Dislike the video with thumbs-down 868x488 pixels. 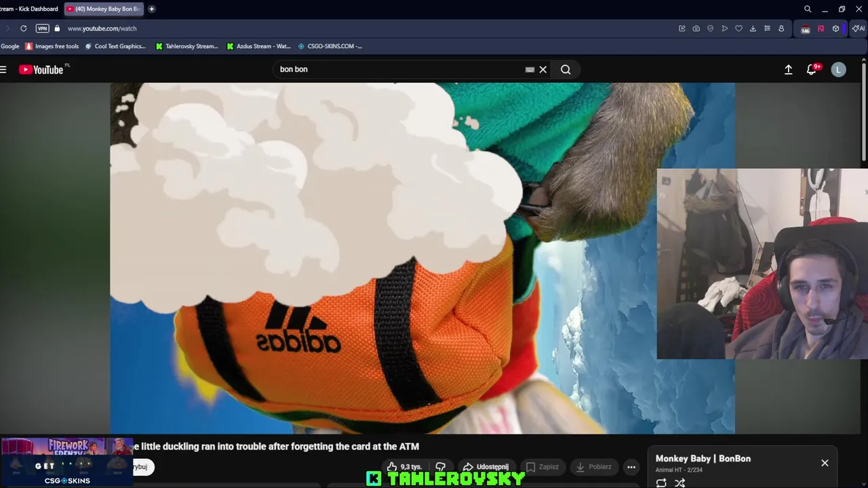click(x=441, y=467)
